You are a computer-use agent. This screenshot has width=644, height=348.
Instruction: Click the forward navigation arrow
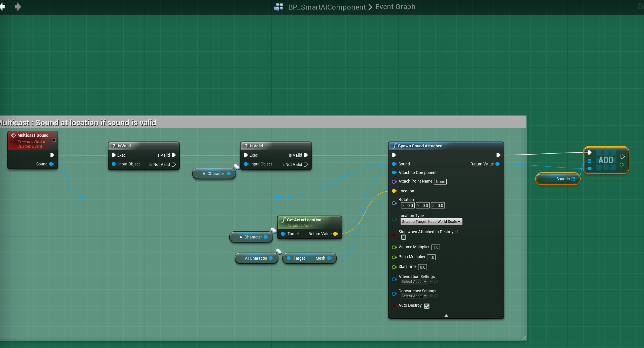tap(18, 7)
